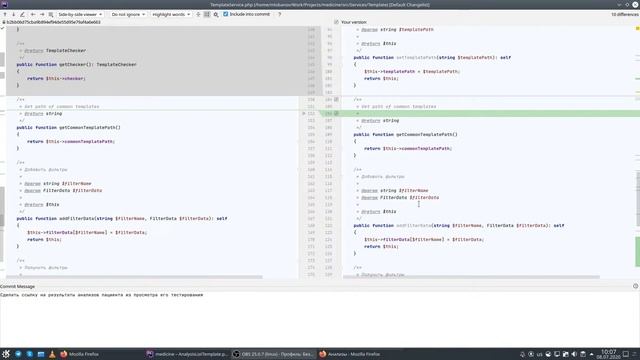Open VLC from the taskbar
640x360 pixels.
pos(52,354)
